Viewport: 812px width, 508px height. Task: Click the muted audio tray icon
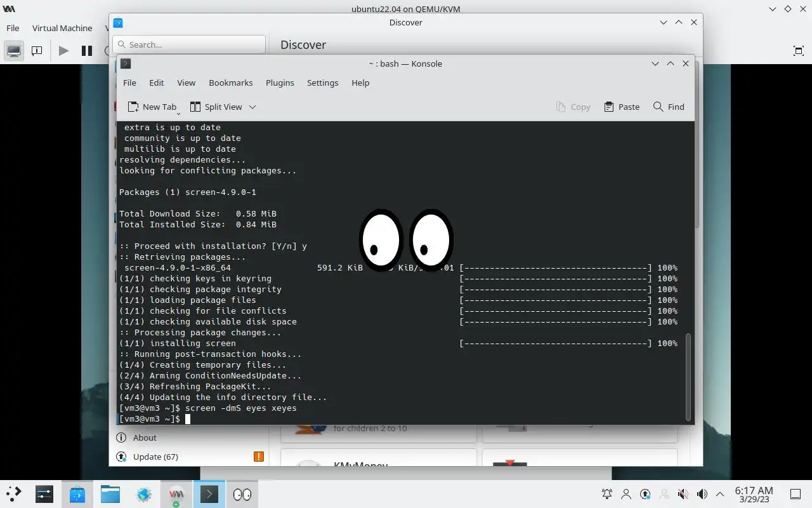(x=683, y=493)
